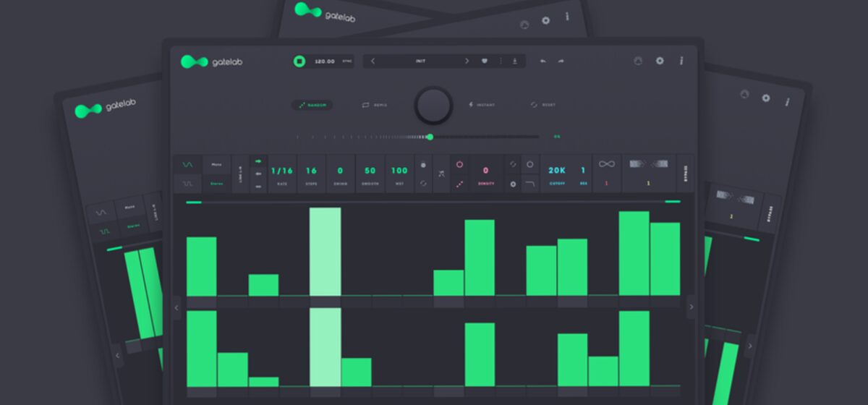Click the INSTANT button
Image resolution: width=868 pixels, height=405 pixels.
point(481,106)
